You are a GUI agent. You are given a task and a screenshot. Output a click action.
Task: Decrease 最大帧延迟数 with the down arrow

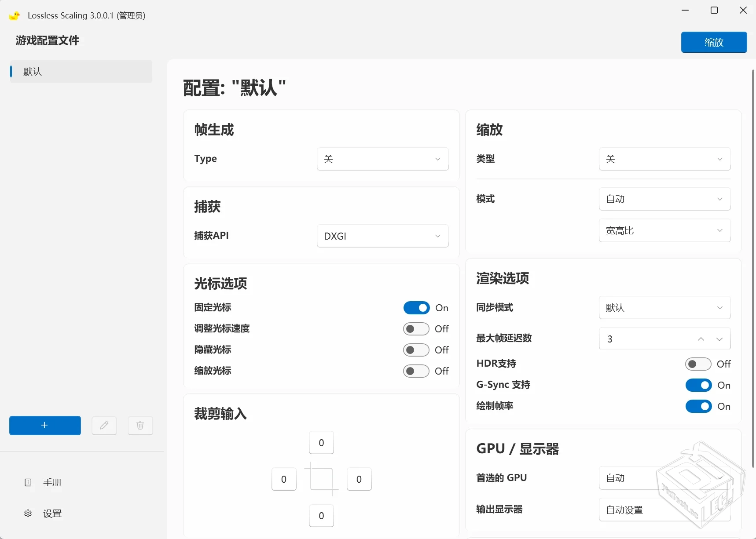[720, 339]
